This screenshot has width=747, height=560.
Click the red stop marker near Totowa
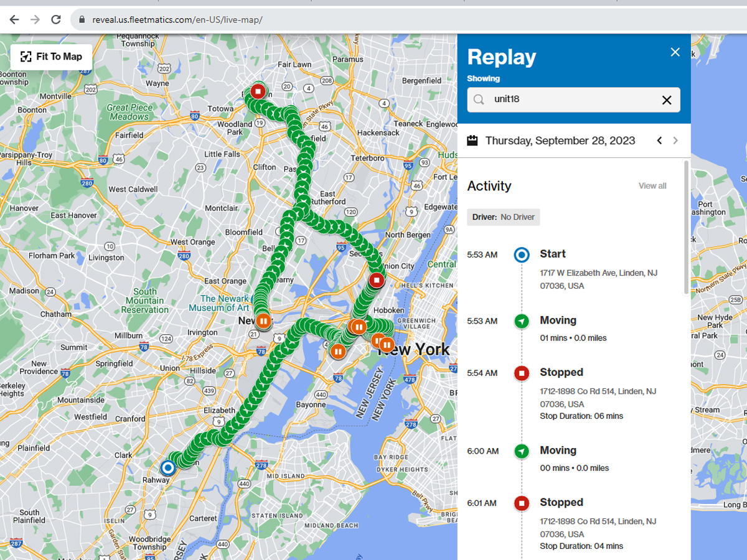coord(258,93)
